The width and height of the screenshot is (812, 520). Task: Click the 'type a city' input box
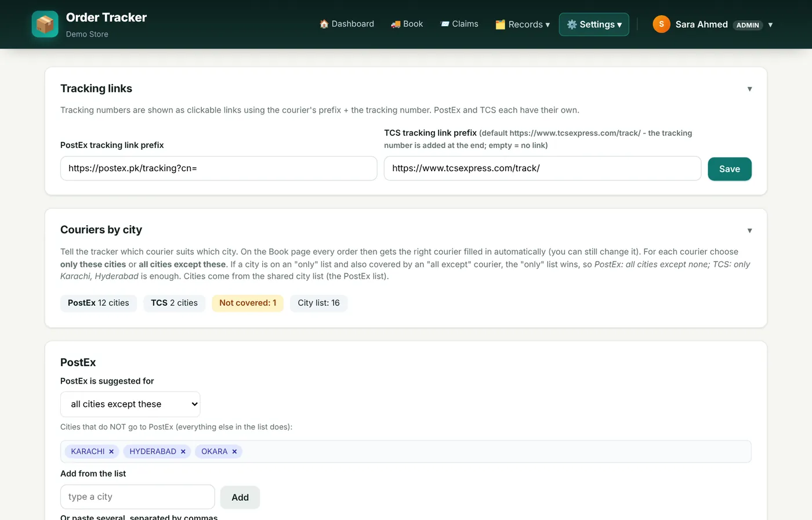(137, 497)
